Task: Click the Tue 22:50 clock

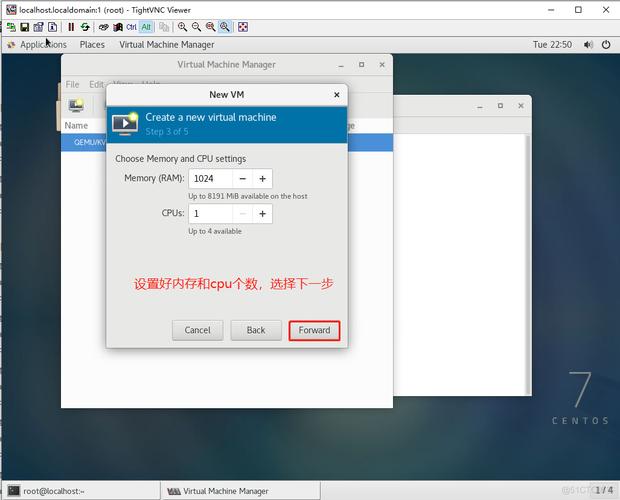Action: pyautogui.click(x=552, y=45)
